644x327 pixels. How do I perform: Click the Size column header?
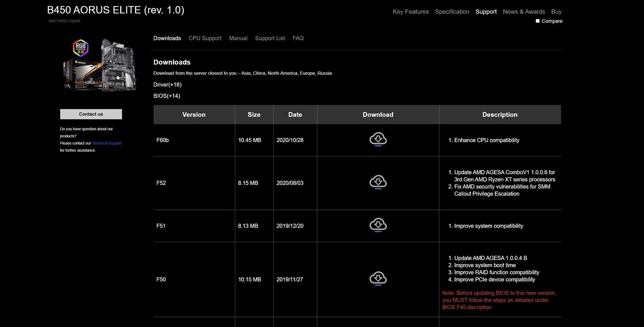(x=254, y=115)
